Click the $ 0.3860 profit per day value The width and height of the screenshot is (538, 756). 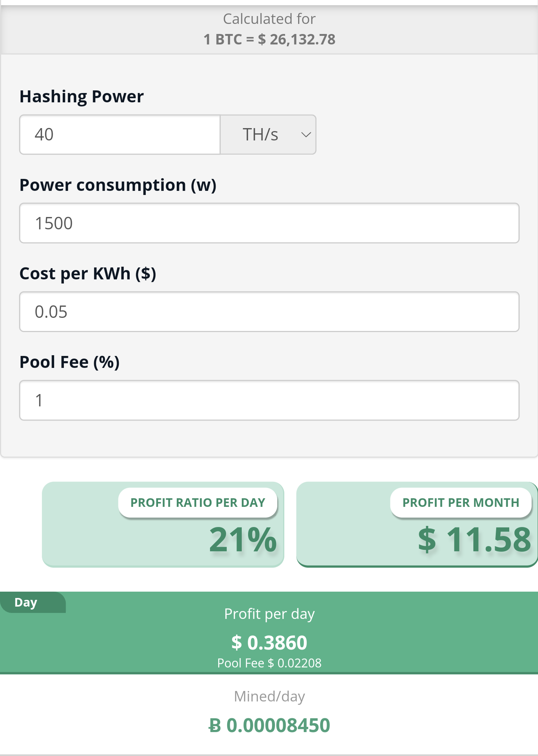269,642
